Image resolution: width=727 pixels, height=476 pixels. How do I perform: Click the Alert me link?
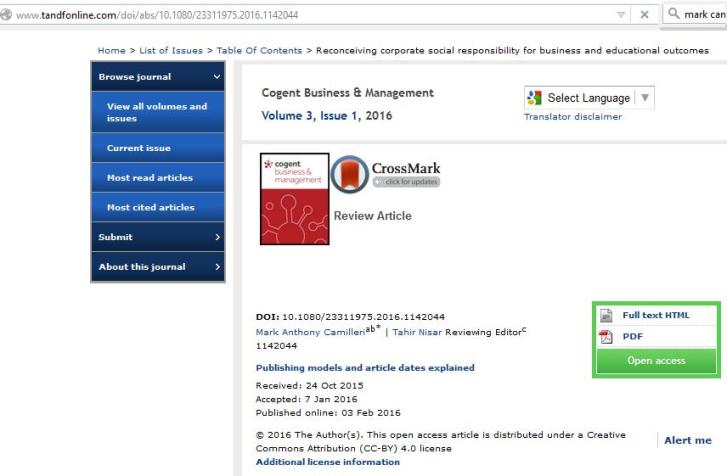tap(688, 440)
